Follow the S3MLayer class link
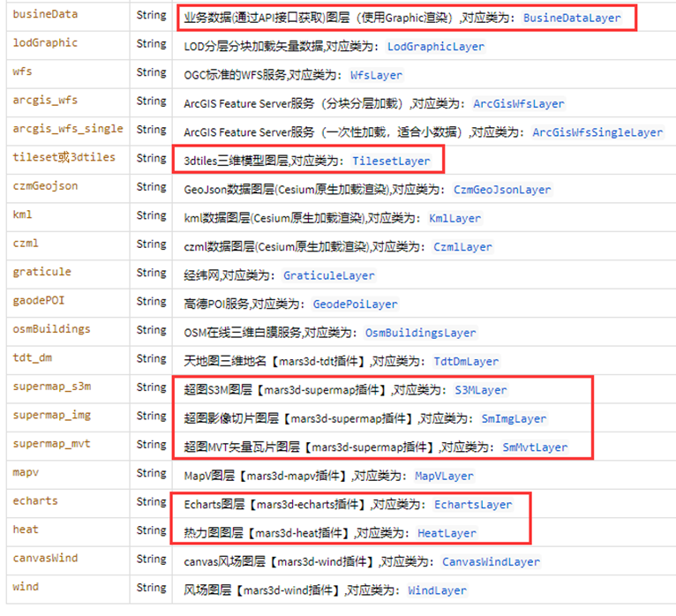This screenshot has width=676, height=616. click(481, 390)
